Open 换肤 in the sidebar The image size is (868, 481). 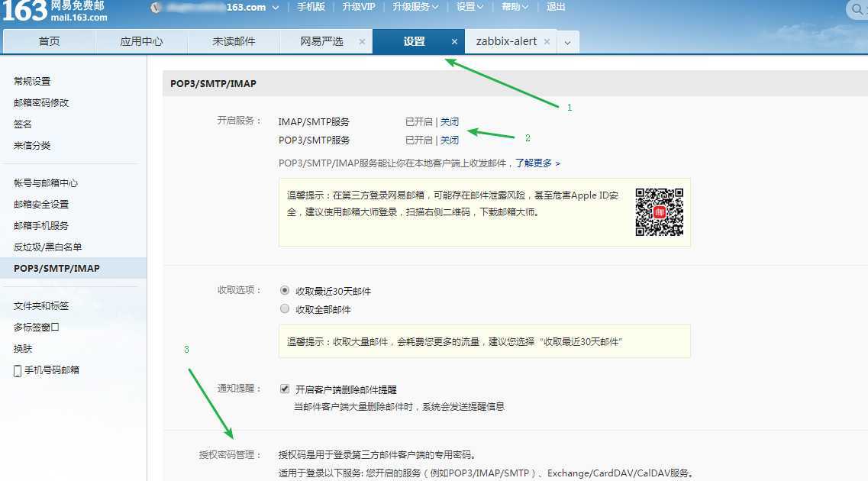coord(23,349)
